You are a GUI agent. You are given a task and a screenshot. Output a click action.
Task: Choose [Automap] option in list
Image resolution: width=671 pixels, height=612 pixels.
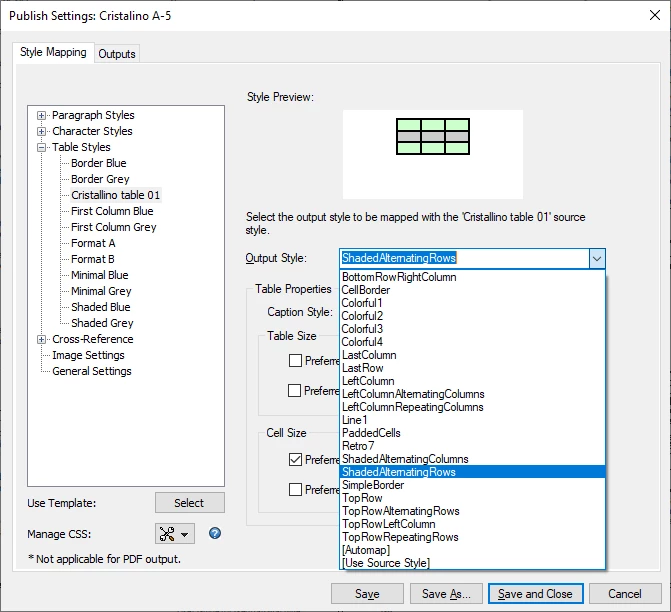[472, 550]
